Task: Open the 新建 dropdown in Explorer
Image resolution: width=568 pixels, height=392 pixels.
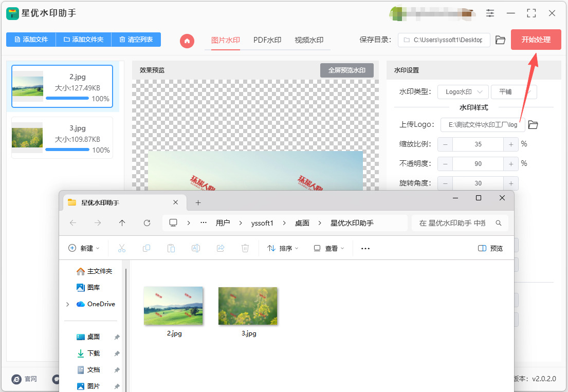Action: (x=84, y=248)
